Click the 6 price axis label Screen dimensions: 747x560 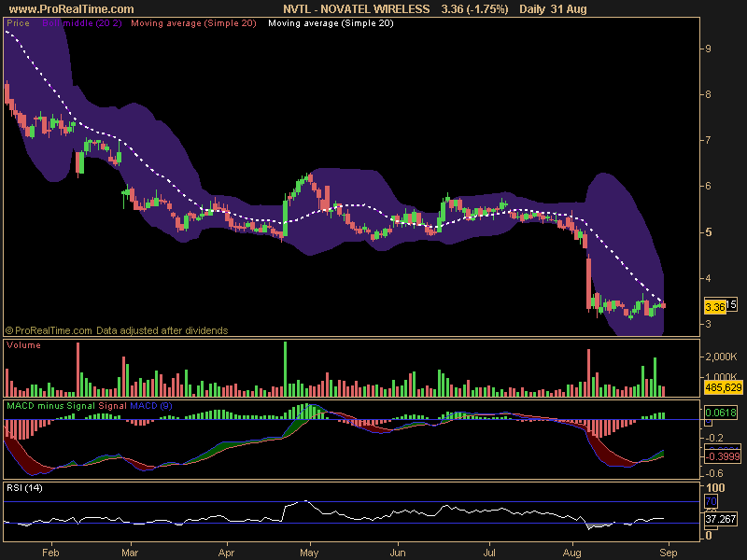click(709, 186)
